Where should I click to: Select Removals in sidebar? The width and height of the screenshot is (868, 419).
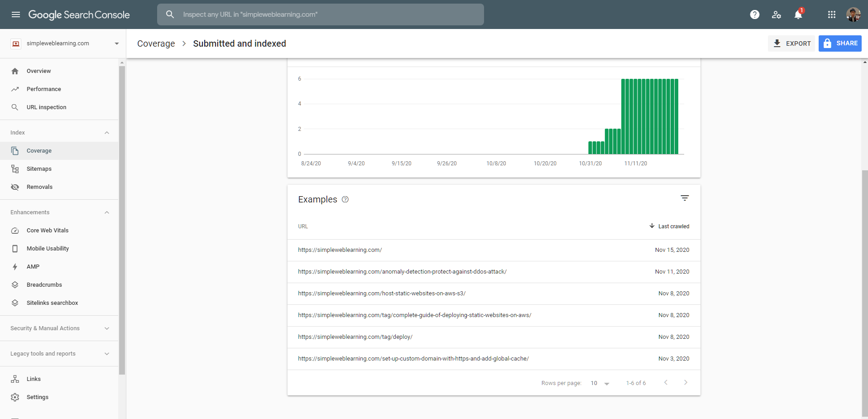pyautogui.click(x=59, y=187)
